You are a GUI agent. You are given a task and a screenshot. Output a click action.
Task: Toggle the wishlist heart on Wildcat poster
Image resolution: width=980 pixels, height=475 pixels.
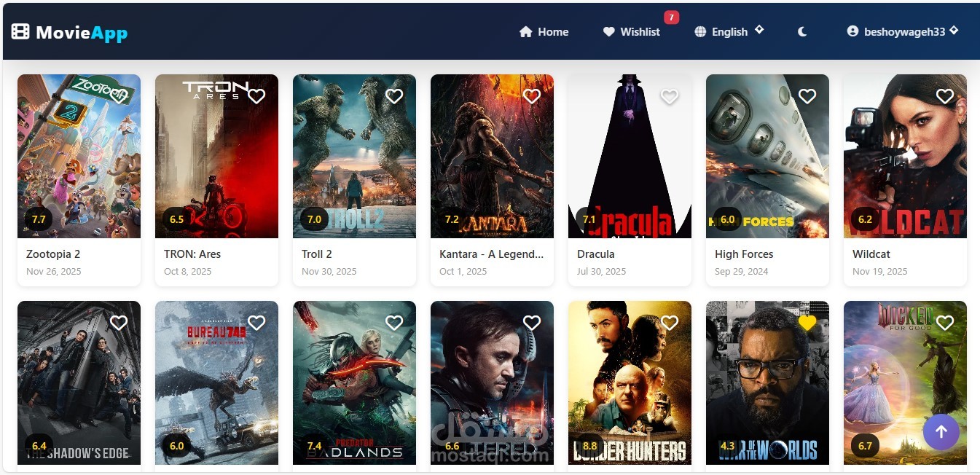(945, 96)
